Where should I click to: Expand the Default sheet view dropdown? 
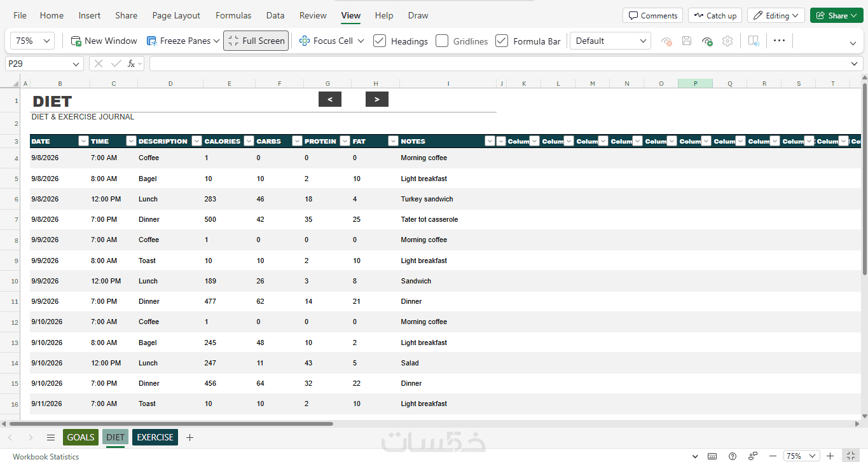tap(610, 41)
